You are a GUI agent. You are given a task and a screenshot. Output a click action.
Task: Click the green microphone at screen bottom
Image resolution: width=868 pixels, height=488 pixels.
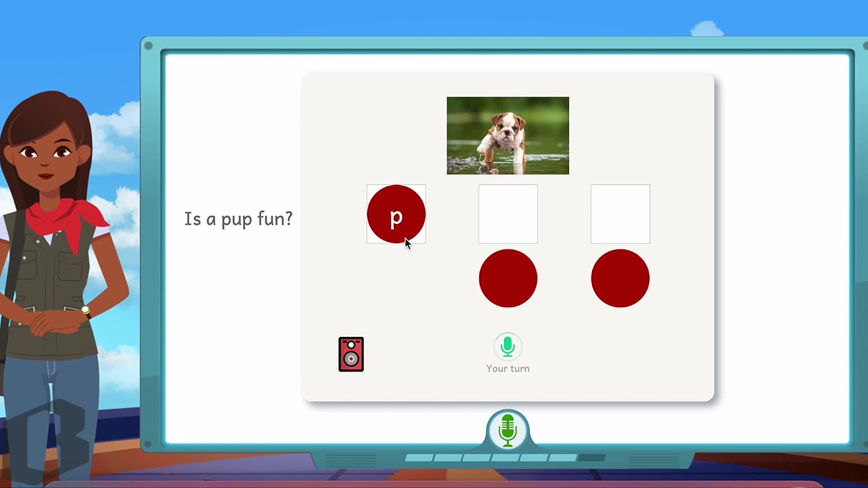(x=507, y=430)
